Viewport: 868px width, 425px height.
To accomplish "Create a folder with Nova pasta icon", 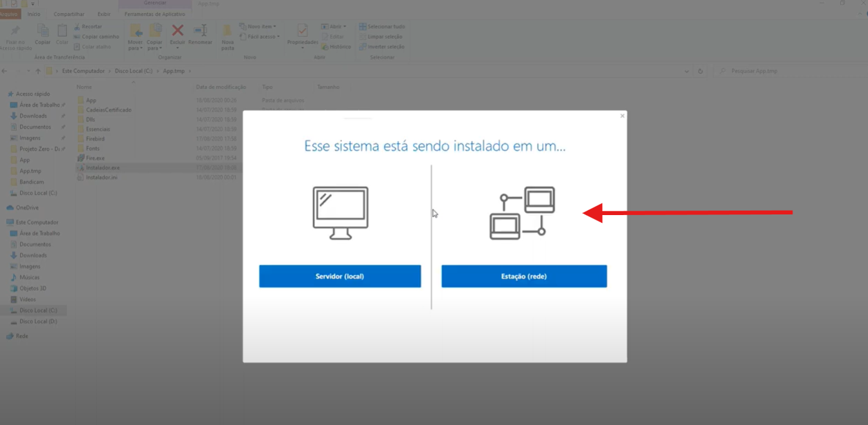I will pos(227,36).
